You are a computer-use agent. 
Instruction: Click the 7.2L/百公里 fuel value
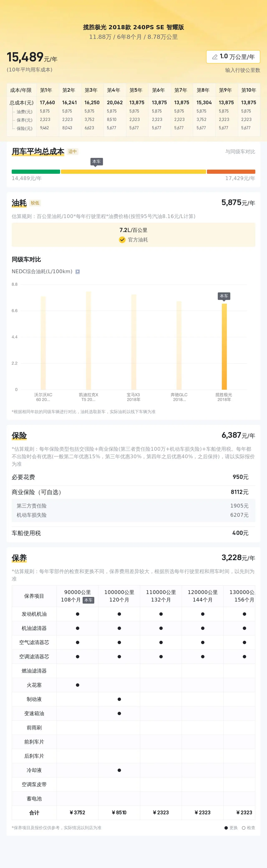pyautogui.click(x=133, y=230)
